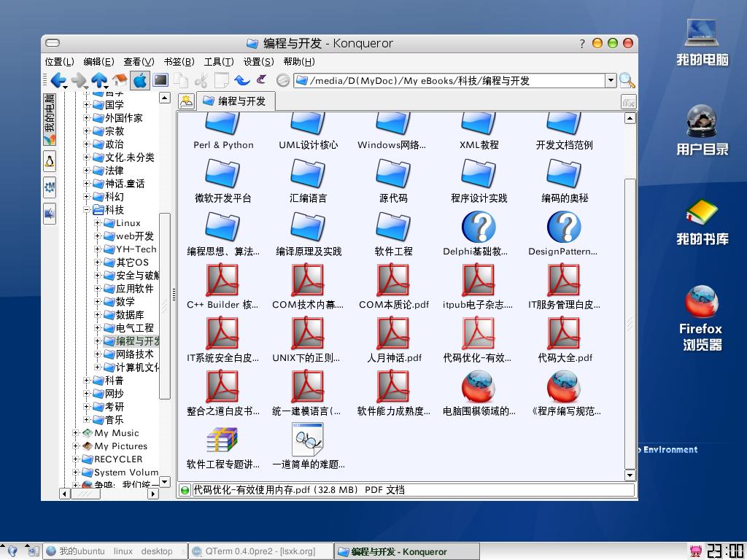
Task: Click the reload arrow toolbar icon
Action: point(242,80)
